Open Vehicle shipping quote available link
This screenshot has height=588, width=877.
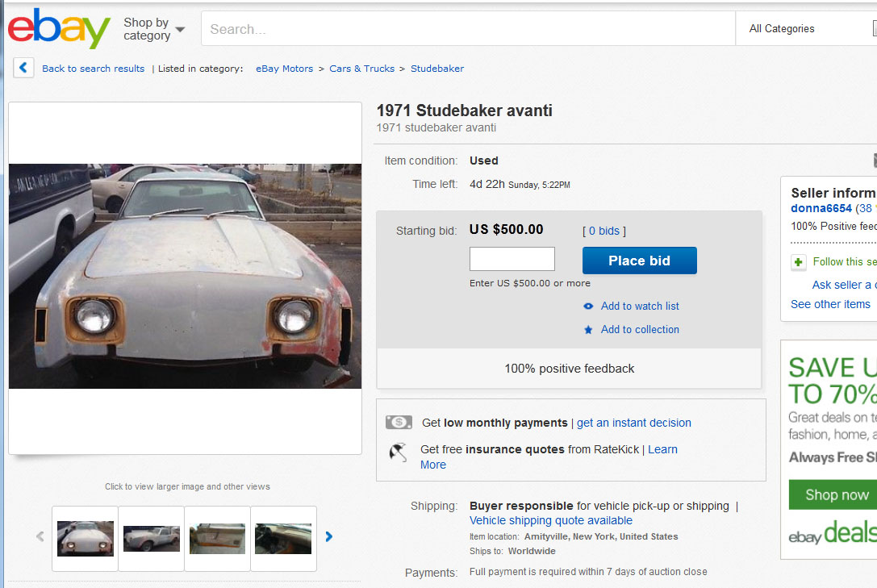[551, 521]
